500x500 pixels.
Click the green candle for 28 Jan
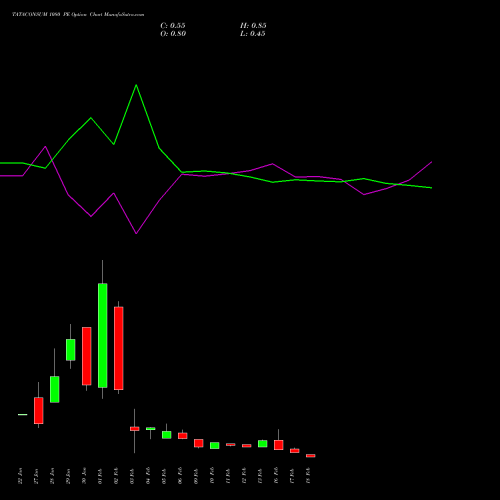pos(55,389)
